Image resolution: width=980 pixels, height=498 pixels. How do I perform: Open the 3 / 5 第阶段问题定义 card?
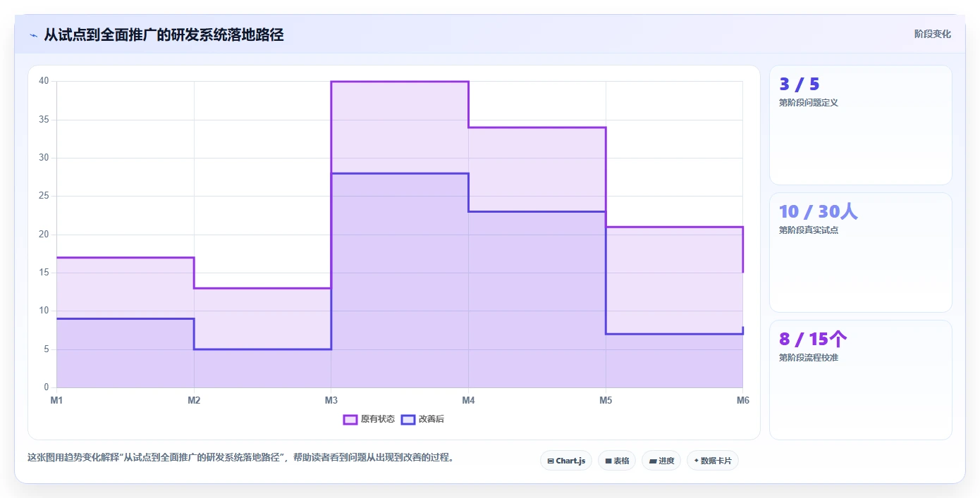[860, 125]
